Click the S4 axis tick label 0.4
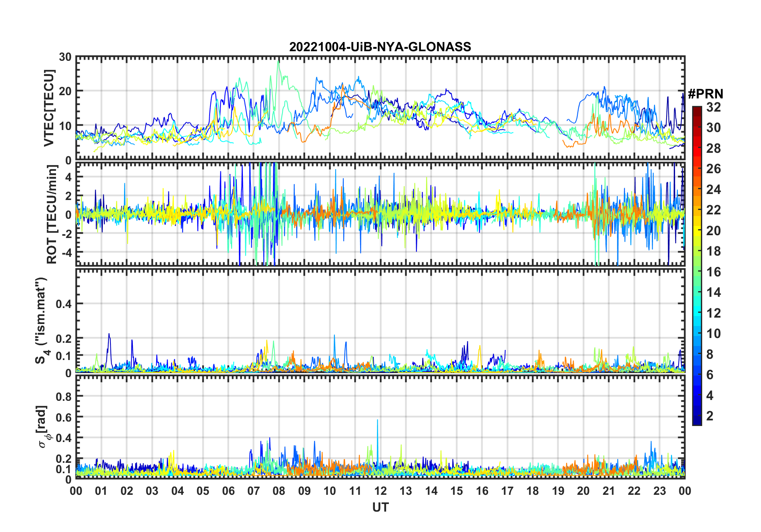The height and width of the screenshot is (532, 761). [64, 304]
